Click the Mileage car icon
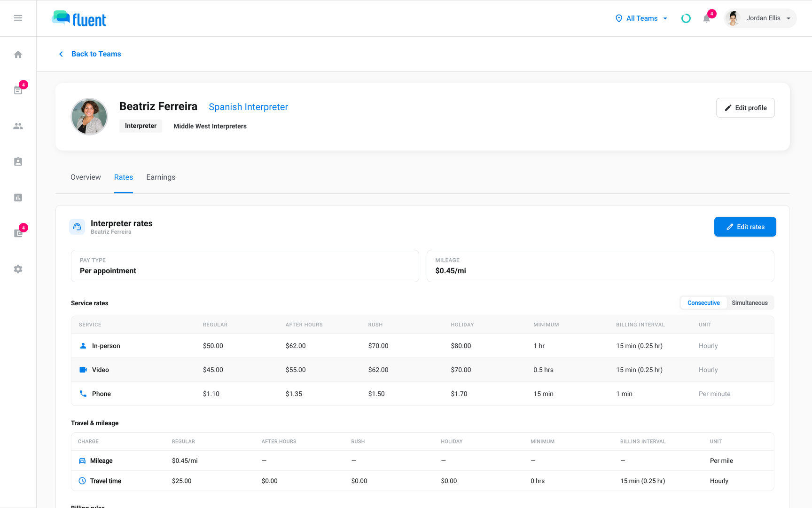The width and height of the screenshot is (812, 508). pos(82,461)
